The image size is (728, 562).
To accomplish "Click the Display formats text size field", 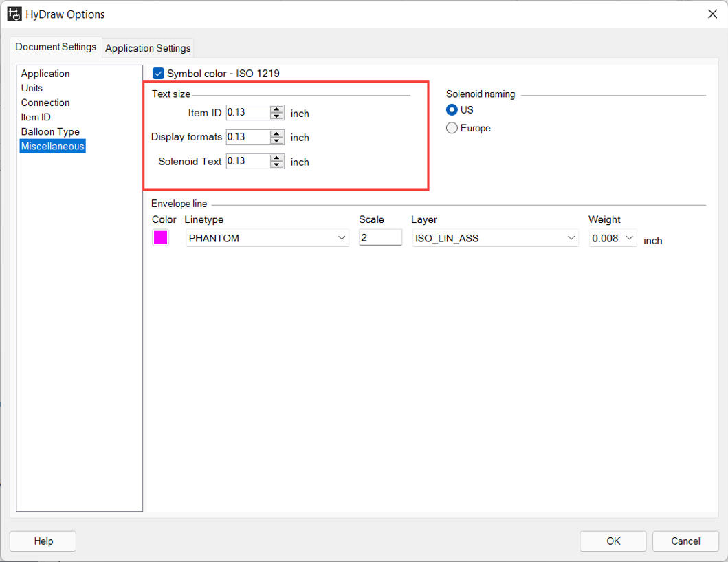I will pyautogui.click(x=248, y=137).
